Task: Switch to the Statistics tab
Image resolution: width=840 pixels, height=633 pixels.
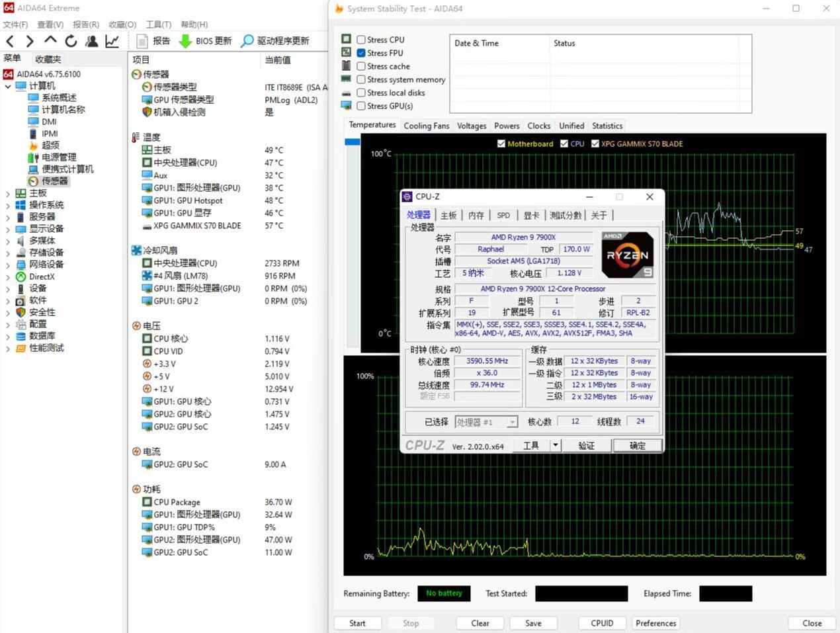Action: click(x=607, y=126)
